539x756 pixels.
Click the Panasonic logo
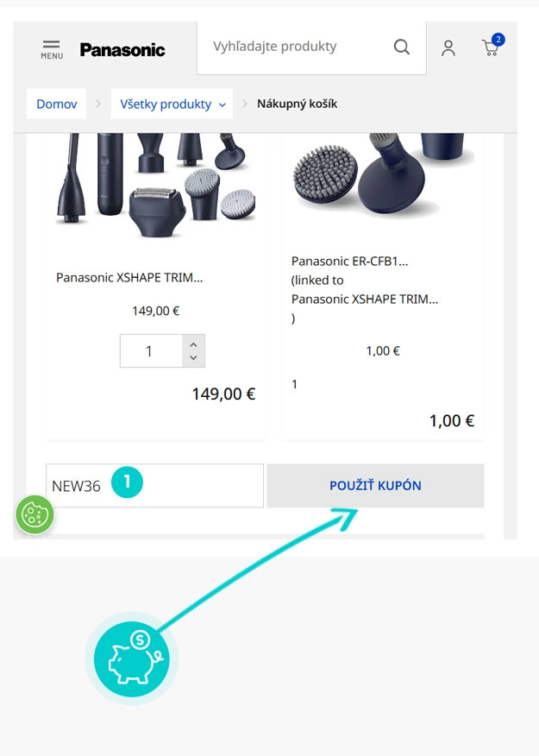tap(122, 50)
